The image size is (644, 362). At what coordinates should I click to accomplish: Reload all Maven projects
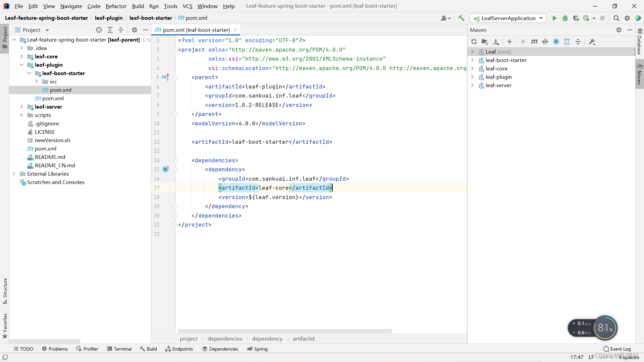[474, 42]
